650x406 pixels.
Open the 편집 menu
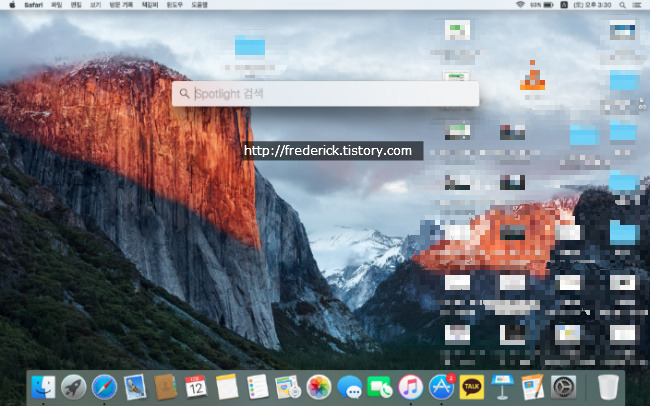(76, 5)
